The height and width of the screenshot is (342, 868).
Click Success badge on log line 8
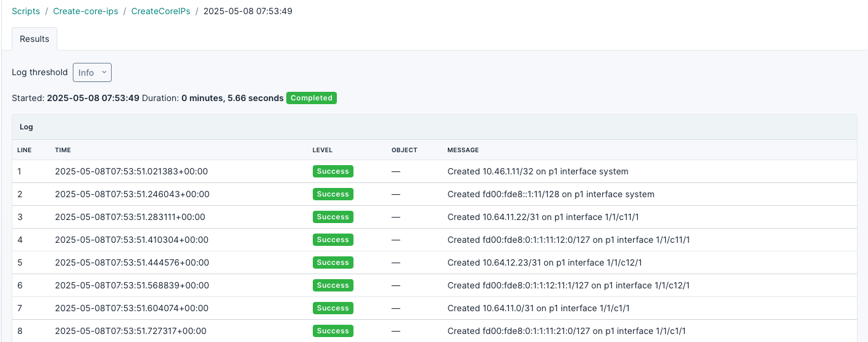(x=333, y=331)
